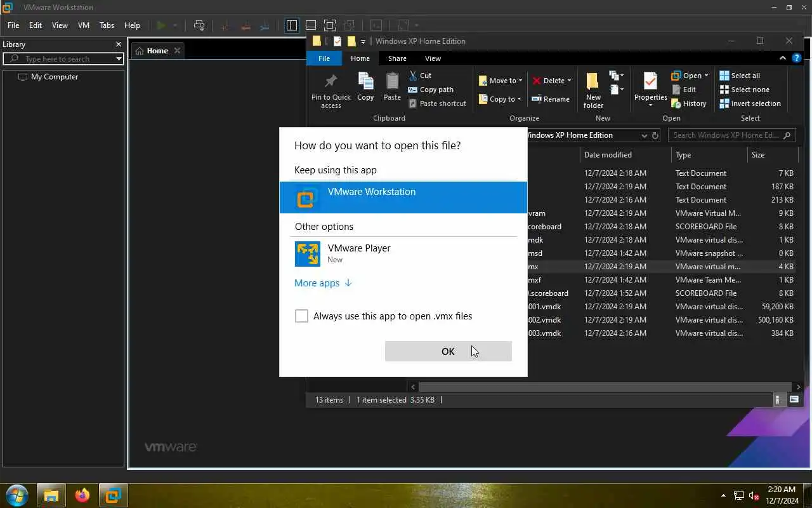Click Select all in the ribbon
812x508 pixels.
pos(740,76)
